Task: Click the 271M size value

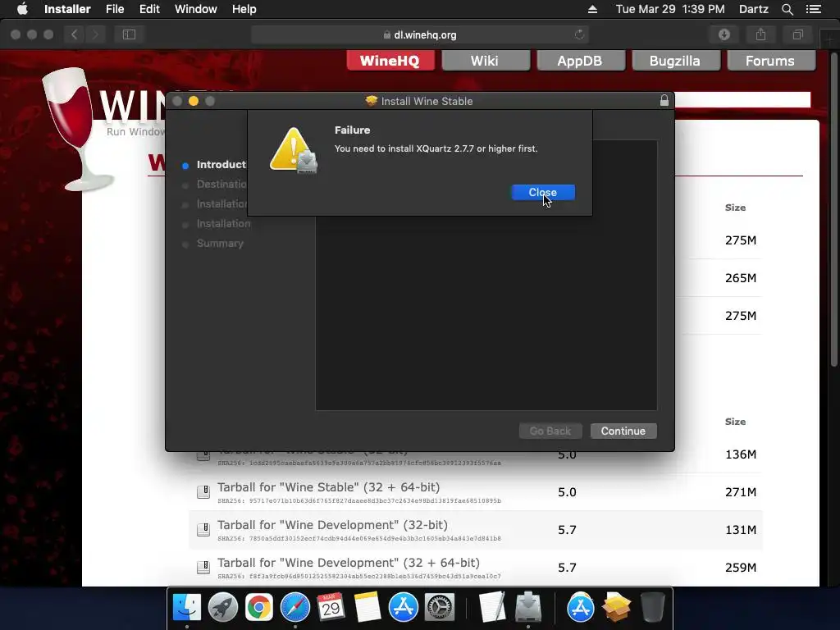Action: (741, 492)
